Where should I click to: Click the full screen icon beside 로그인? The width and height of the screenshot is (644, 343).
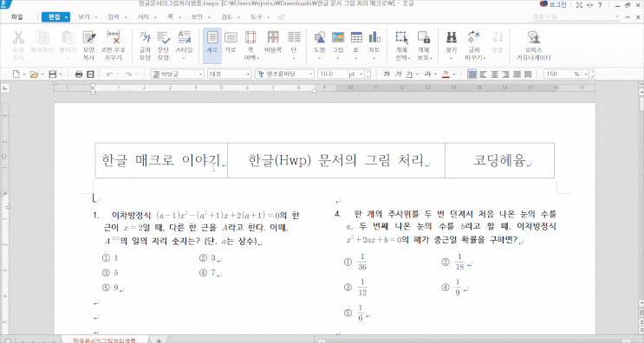point(579,5)
